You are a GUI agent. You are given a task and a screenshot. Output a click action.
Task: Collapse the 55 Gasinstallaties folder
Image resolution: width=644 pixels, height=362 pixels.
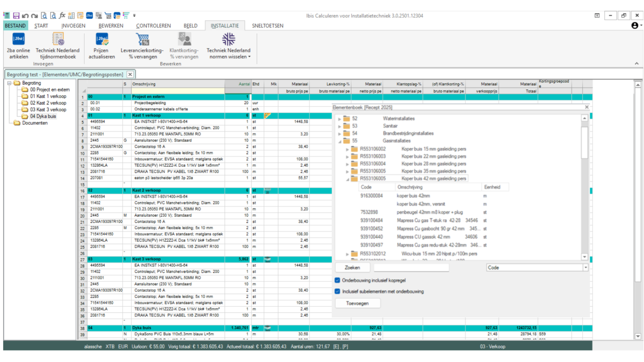(340, 141)
